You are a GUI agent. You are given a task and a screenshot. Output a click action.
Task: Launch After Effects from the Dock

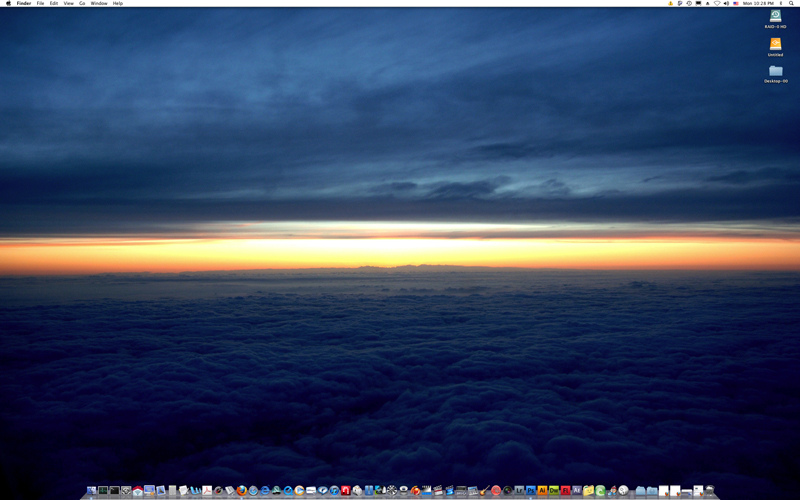pos(577,490)
